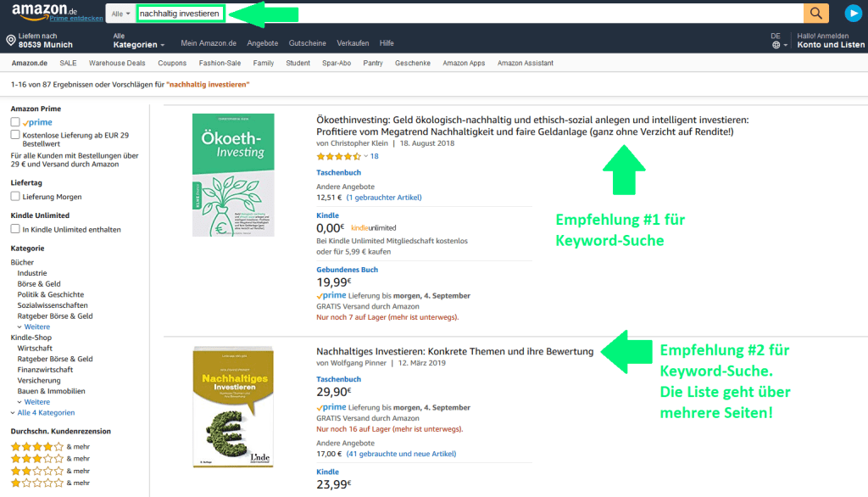Check the prime filter checkbox
The width and height of the screenshot is (868, 497).
click(x=15, y=122)
